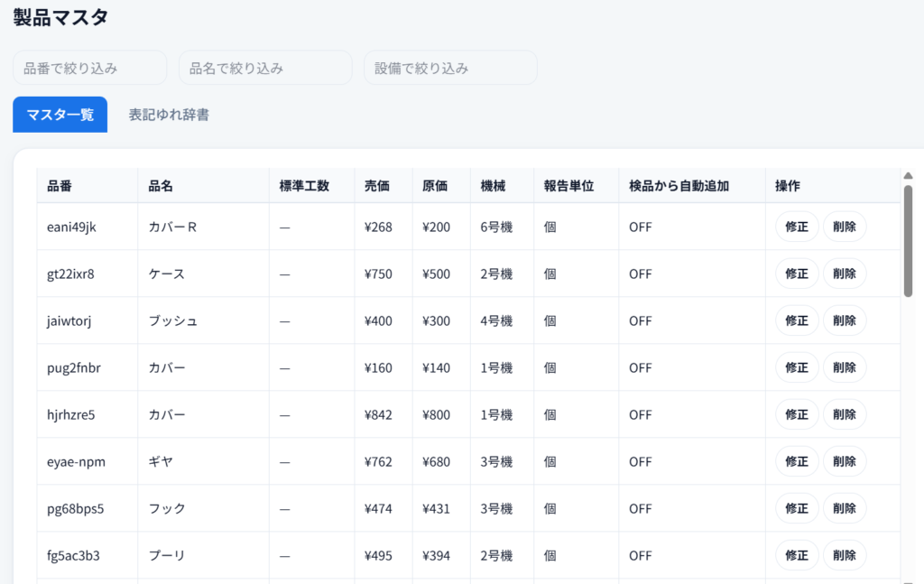This screenshot has height=584, width=924.
Task: Edit the gt22ixr8 ケース row
Action: point(797,273)
